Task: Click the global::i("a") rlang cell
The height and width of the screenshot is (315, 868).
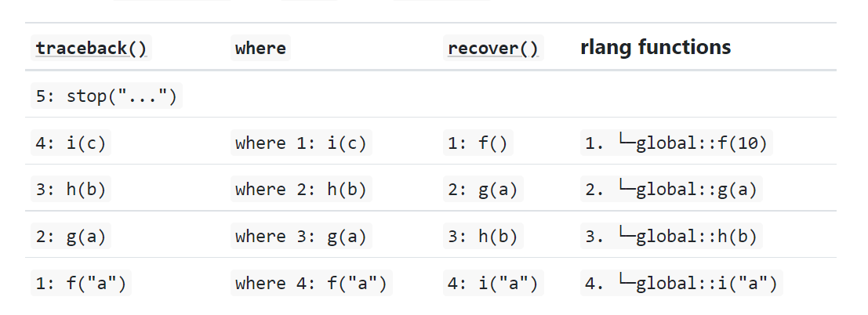Action: click(x=682, y=283)
